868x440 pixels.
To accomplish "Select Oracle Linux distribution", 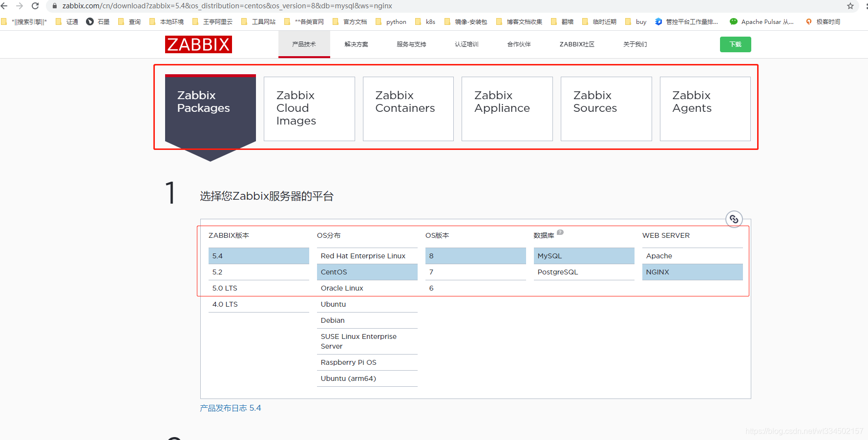I will [367, 288].
